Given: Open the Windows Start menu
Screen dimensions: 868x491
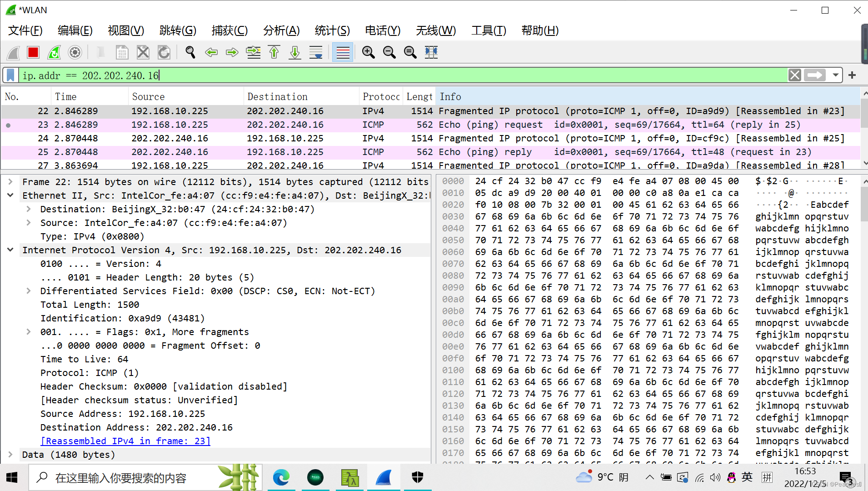Looking at the screenshot, I should click(12, 477).
